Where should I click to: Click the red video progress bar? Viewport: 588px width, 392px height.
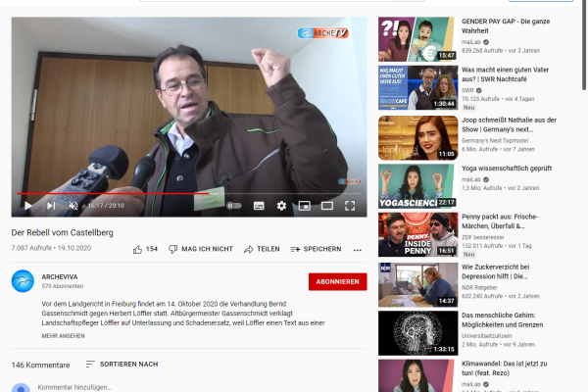tap(98, 194)
